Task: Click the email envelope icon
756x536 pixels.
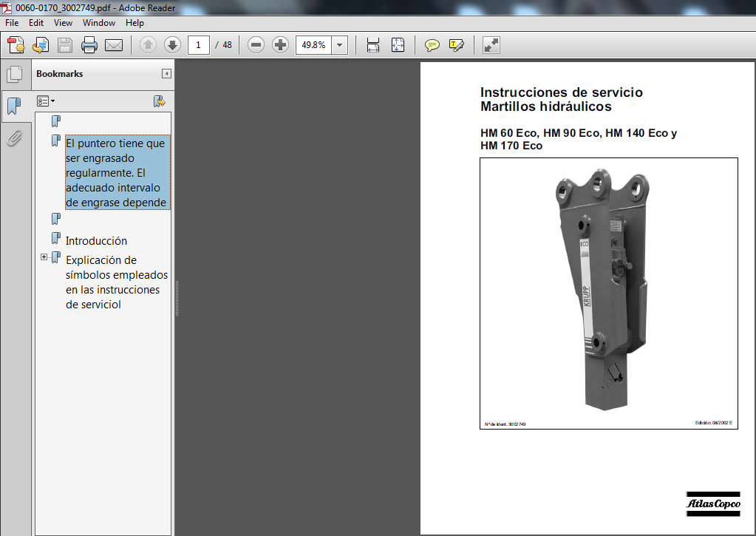Action: pos(114,45)
